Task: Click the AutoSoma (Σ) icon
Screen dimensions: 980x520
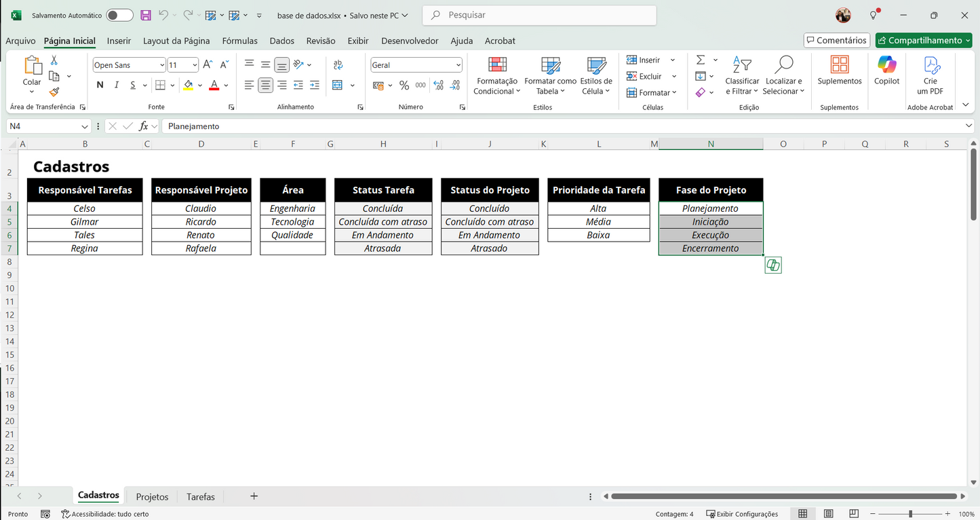Action: point(701,60)
